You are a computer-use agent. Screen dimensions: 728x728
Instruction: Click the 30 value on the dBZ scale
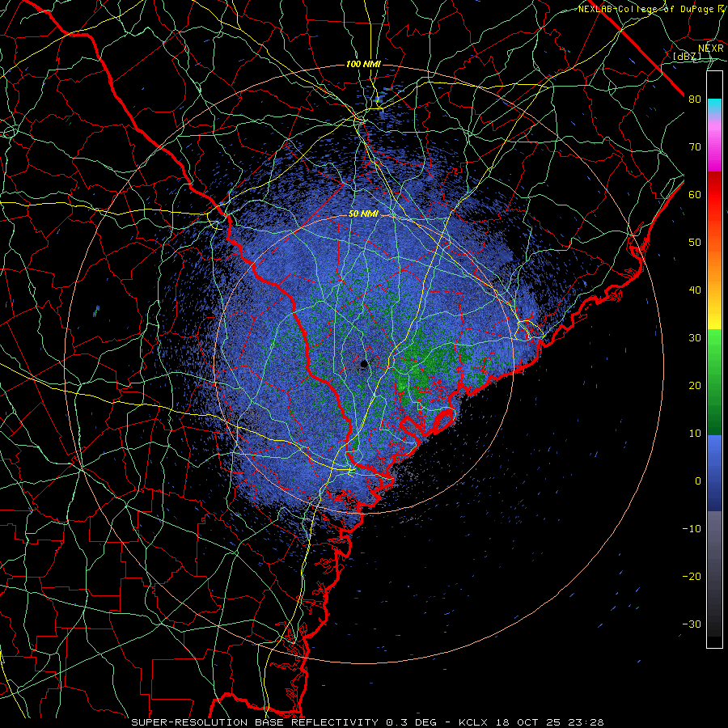(x=695, y=337)
